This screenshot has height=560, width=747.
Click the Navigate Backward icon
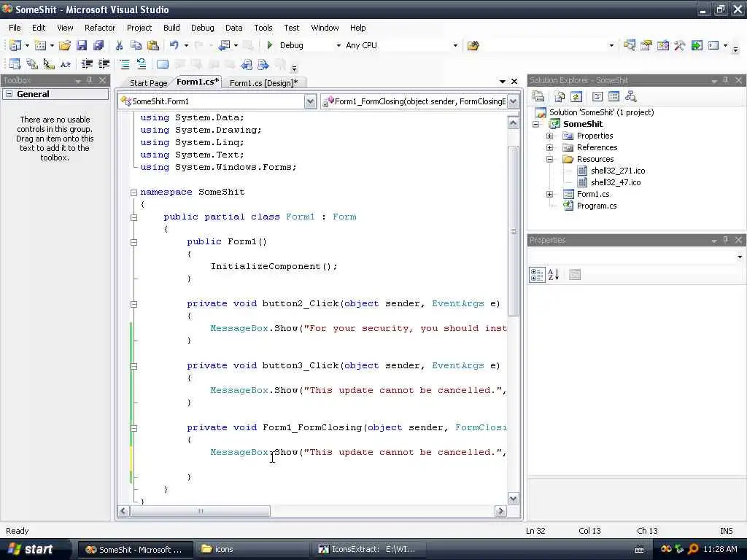(x=225, y=45)
